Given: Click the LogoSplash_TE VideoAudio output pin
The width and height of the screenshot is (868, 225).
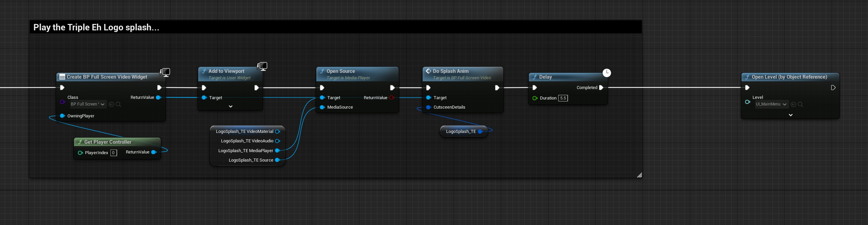Looking at the screenshot, I should 277,141.
